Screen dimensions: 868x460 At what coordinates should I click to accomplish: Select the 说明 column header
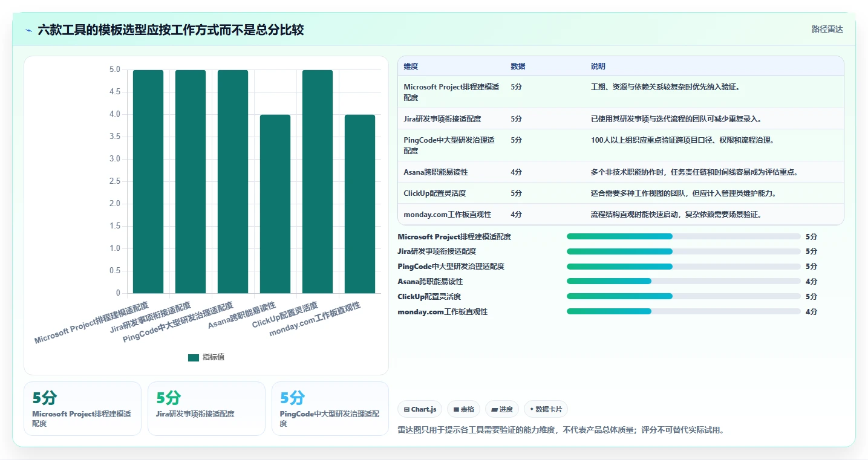click(x=598, y=66)
